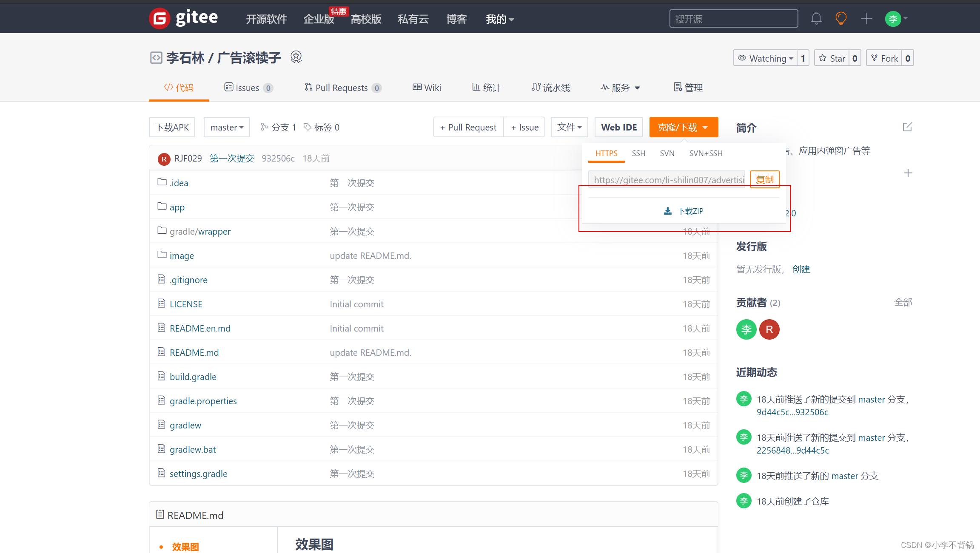Click the 复制 copy button
This screenshot has height=553, width=980.
[765, 179]
